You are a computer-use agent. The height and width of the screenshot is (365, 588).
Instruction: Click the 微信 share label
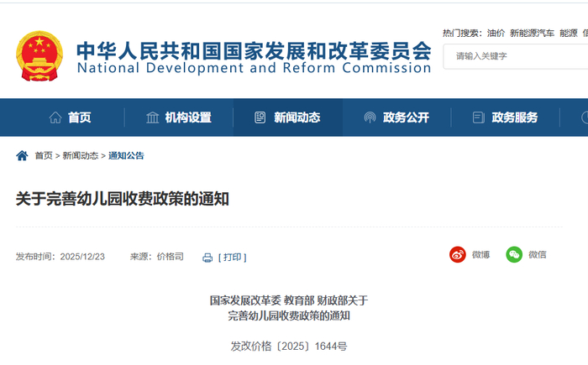[x=538, y=255]
